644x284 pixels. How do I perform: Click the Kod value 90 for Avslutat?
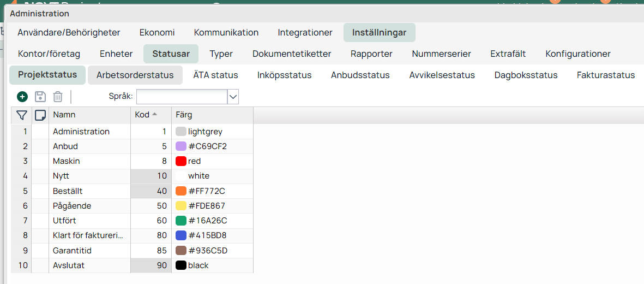point(151,265)
